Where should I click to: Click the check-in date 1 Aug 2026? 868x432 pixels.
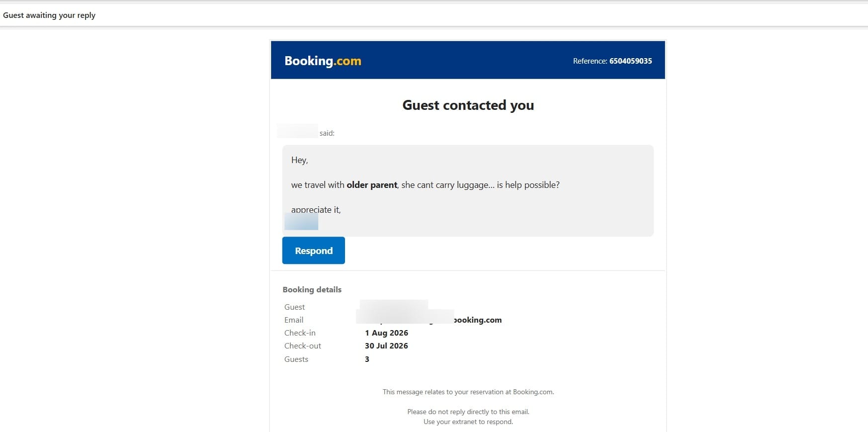(x=386, y=333)
